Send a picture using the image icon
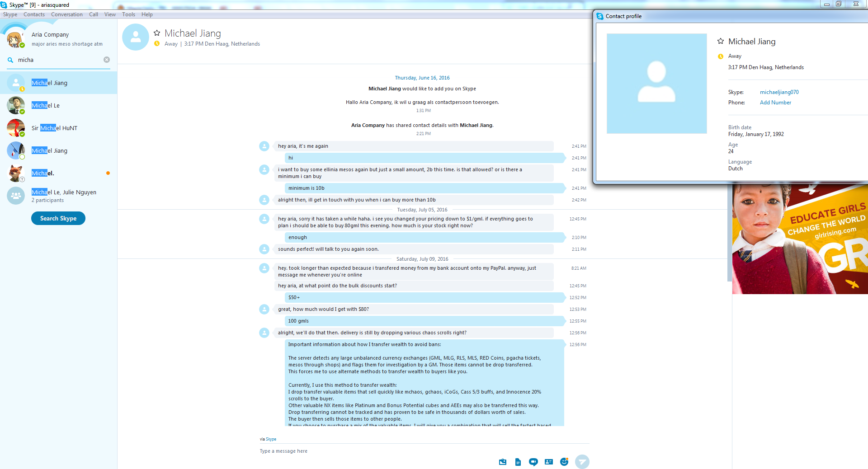Image resolution: width=868 pixels, height=469 pixels. (x=503, y=462)
